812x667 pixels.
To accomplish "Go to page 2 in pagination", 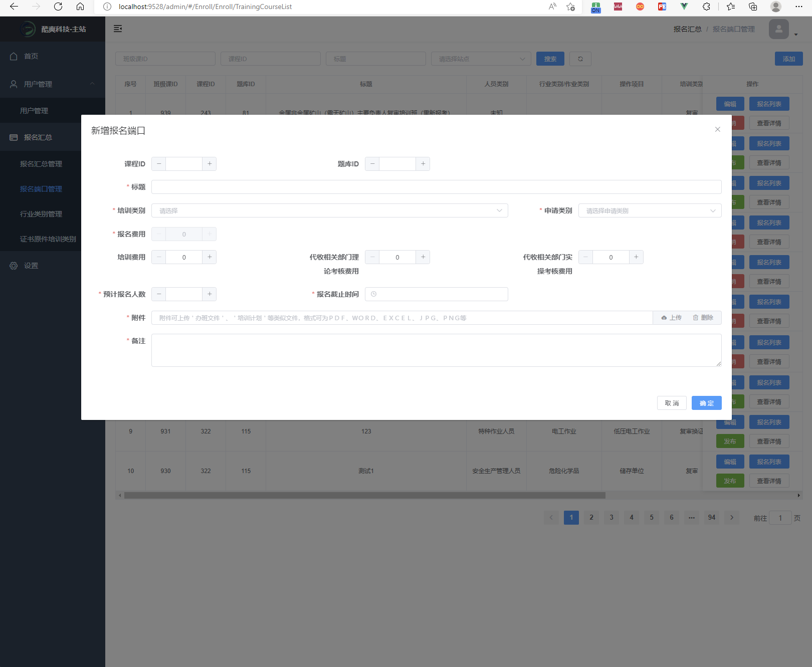I will click(x=591, y=518).
